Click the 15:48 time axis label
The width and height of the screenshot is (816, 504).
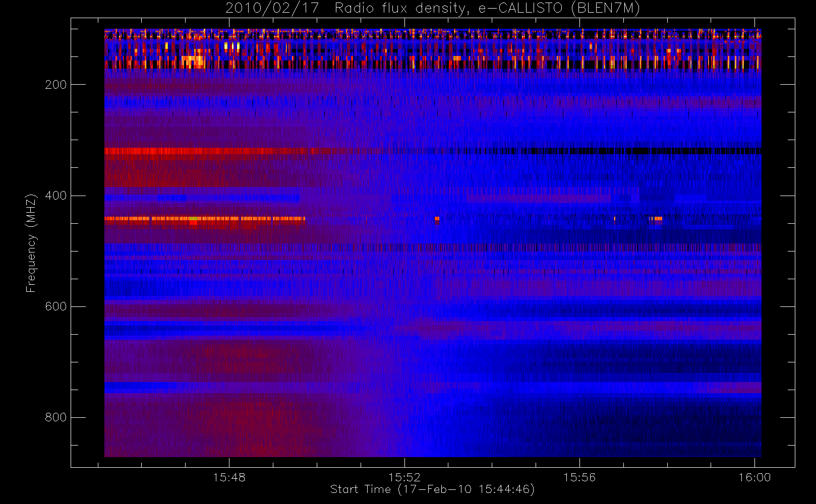tap(229, 477)
